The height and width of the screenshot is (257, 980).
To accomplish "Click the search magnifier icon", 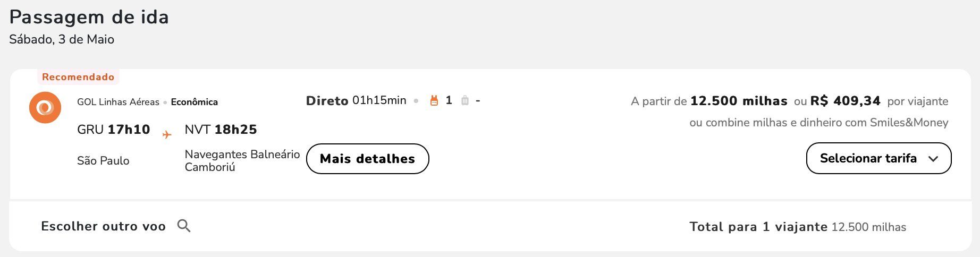I will 184,226.
